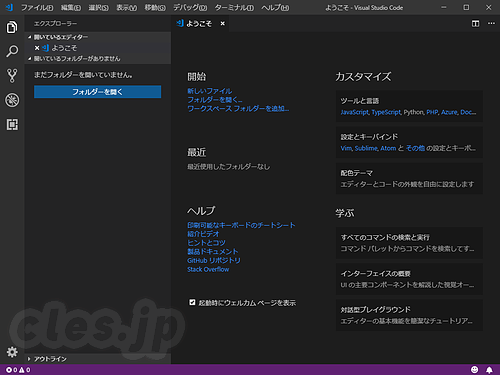Viewport: 500px width, 375px height.
Task: Click the エクスプローラー panel title
Action: pos(55,24)
